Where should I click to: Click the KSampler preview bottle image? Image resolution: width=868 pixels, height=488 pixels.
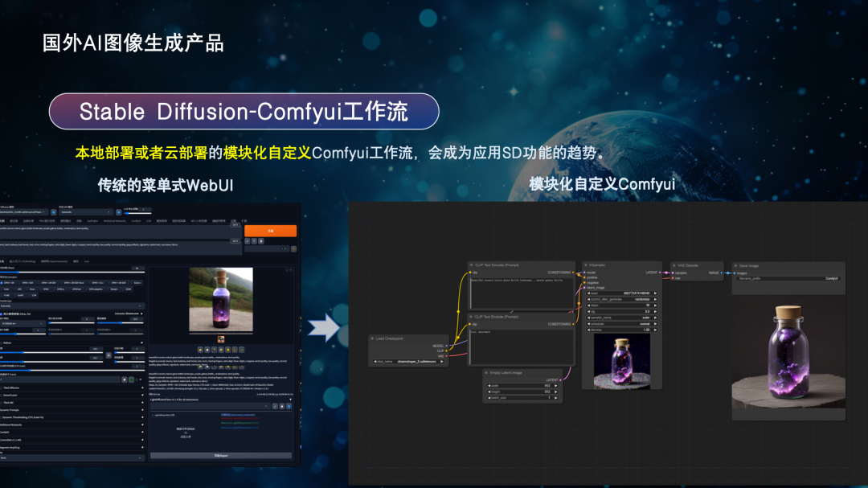622,362
